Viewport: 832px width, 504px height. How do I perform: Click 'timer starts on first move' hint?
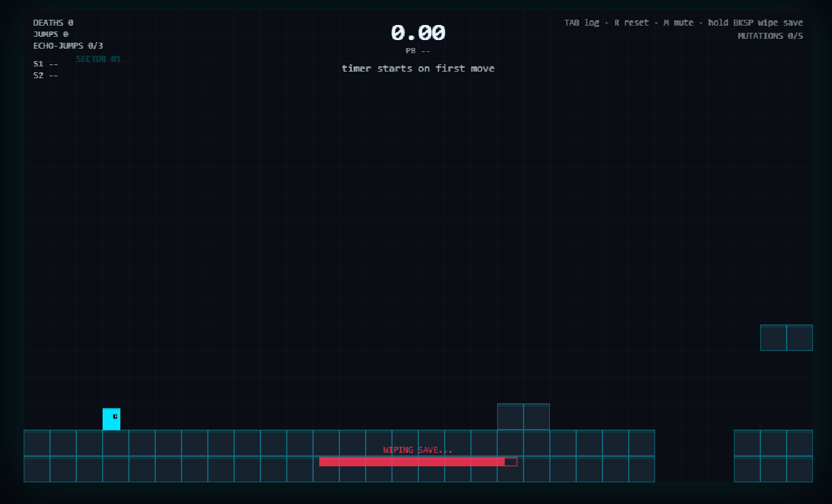418,68
